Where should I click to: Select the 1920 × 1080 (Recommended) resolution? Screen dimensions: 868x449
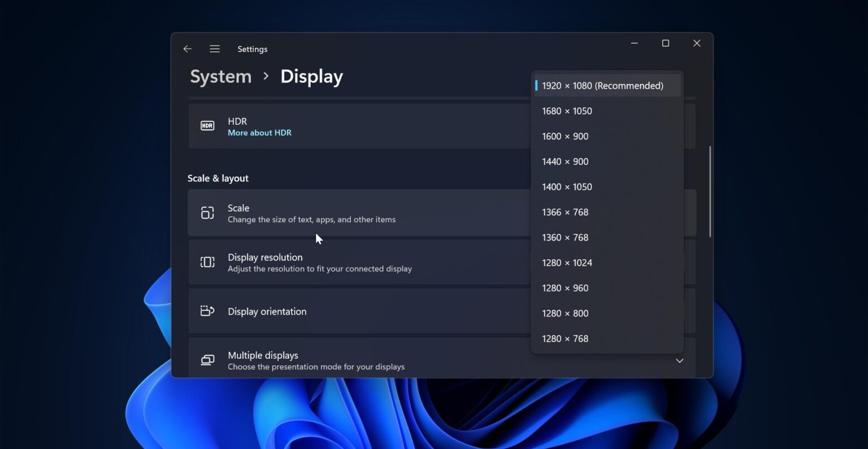click(602, 85)
